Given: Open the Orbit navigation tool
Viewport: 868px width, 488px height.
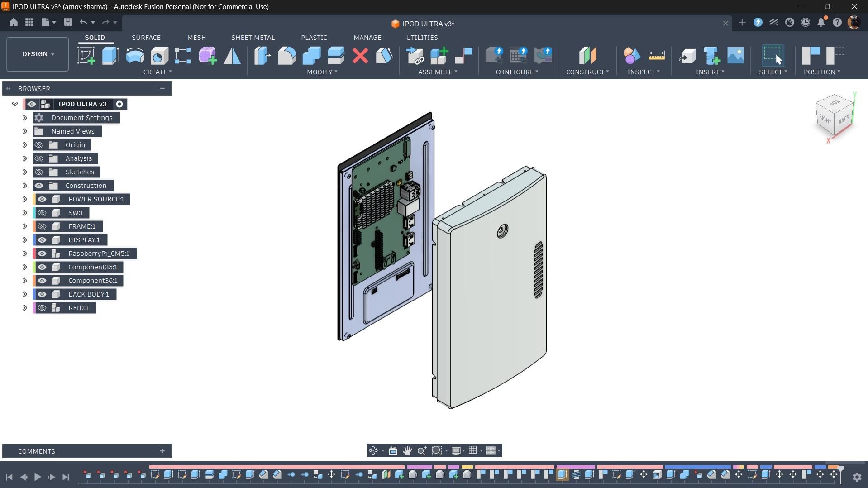Looking at the screenshot, I should (x=373, y=450).
